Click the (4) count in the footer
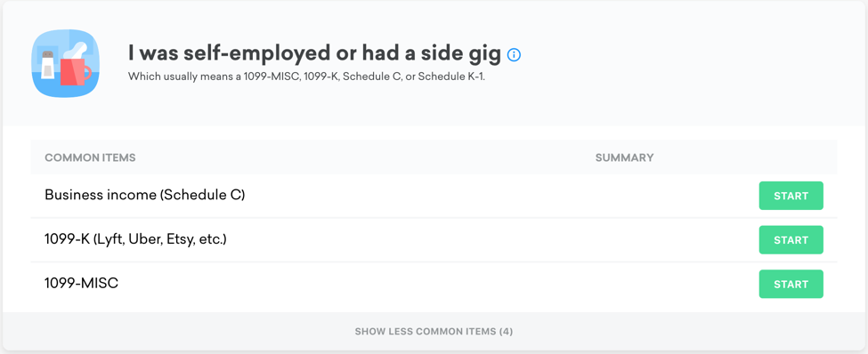Screen dimensions: 868x354 point(506,332)
